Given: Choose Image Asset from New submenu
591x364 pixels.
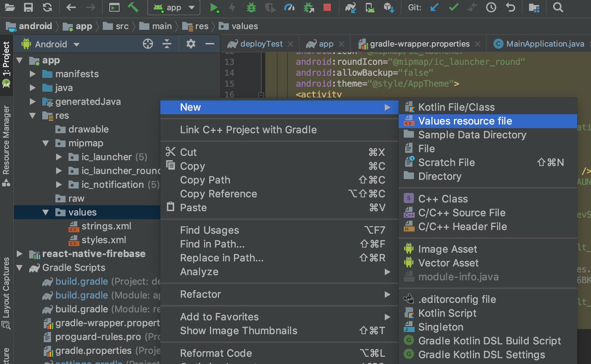Looking at the screenshot, I should [x=488, y=249].
